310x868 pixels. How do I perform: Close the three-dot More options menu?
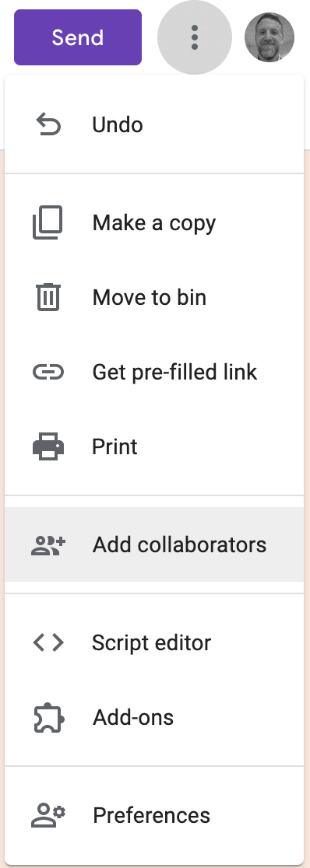pyautogui.click(x=194, y=37)
